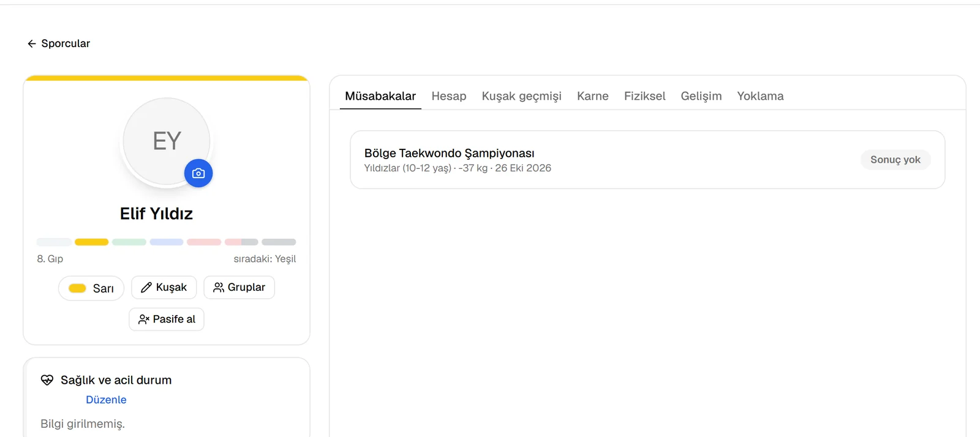This screenshot has height=437, width=980.
Task: Open the Gruplar button
Action: pyautogui.click(x=239, y=288)
